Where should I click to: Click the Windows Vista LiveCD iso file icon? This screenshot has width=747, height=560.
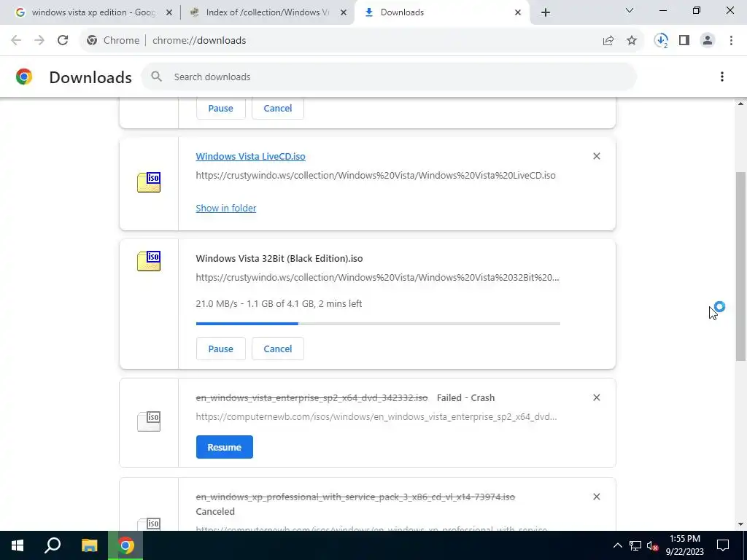click(149, 182)
